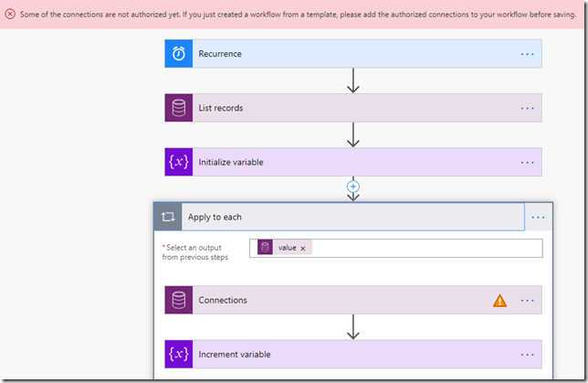Click the Increment variable curly-brace icon
The image size is (588, 383).
point(179,354)
